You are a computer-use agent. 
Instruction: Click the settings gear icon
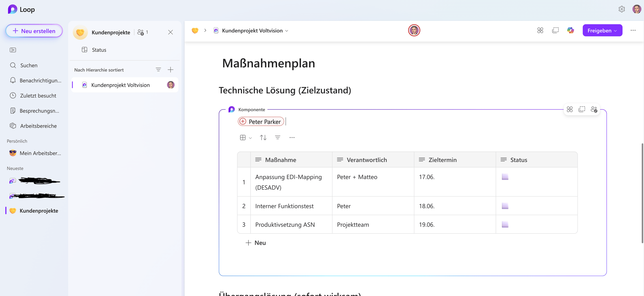(621, 9)
